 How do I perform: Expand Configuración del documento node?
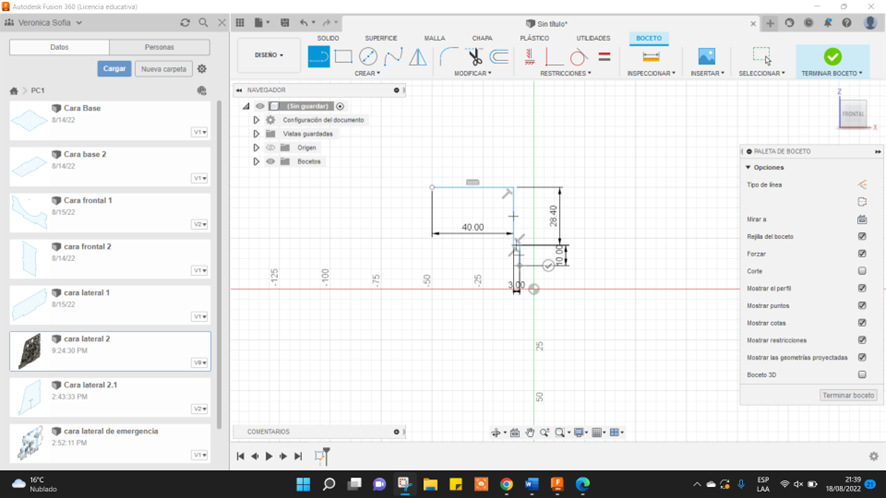256,120
